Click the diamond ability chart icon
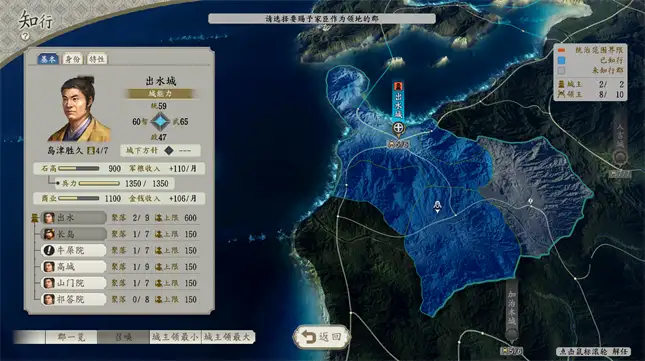Screen dimensions: 645x361 [160, 122]
